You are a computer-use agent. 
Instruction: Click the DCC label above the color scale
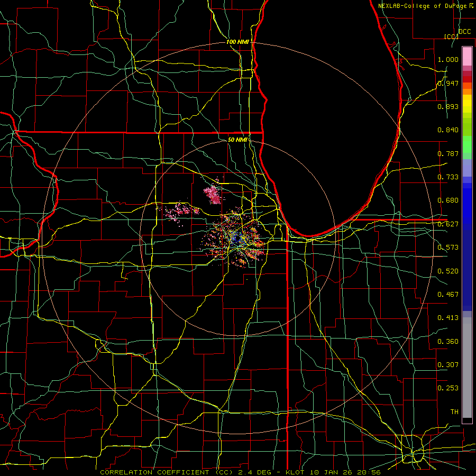click(x=464, y=32)
